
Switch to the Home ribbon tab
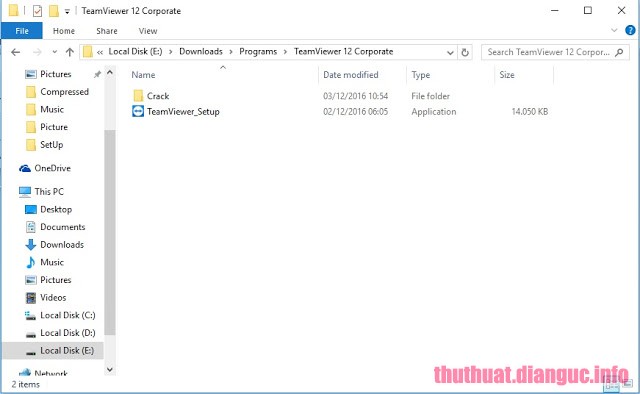pos(64,31)
